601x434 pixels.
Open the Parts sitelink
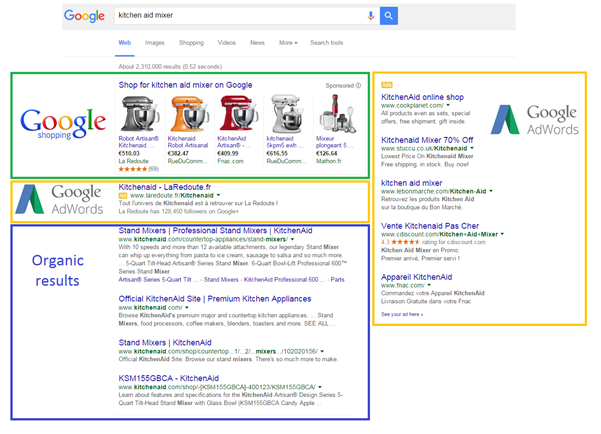click(x=337, y=279)
